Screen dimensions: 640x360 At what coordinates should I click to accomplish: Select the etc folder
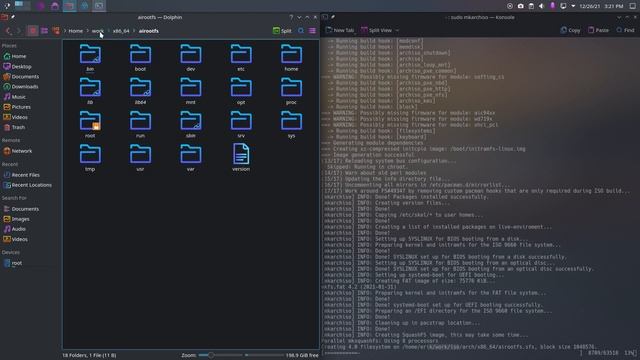(x=241, y=58)
